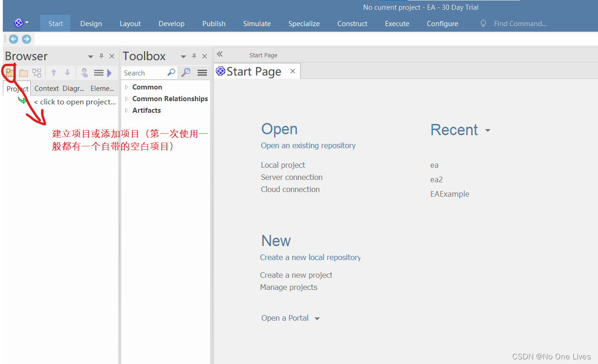The height and width of the screenshot is (364, 598).
Task: Expand the Artifacts toolbox group
Action: coord(126,110)
